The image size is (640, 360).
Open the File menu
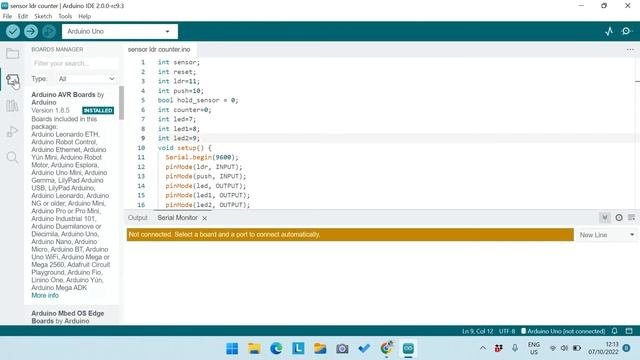(x=7, y=16)
